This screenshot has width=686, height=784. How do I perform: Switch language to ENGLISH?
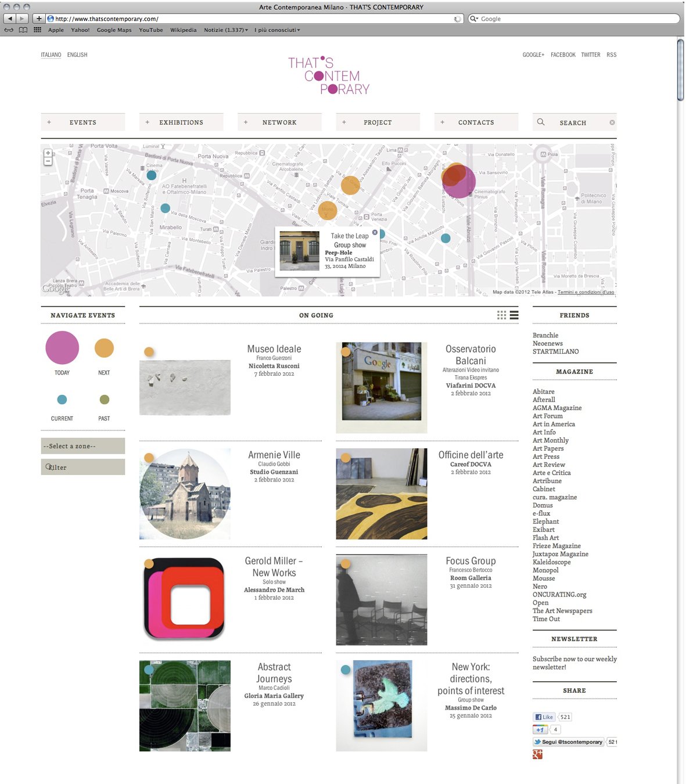tap(77, 55)
